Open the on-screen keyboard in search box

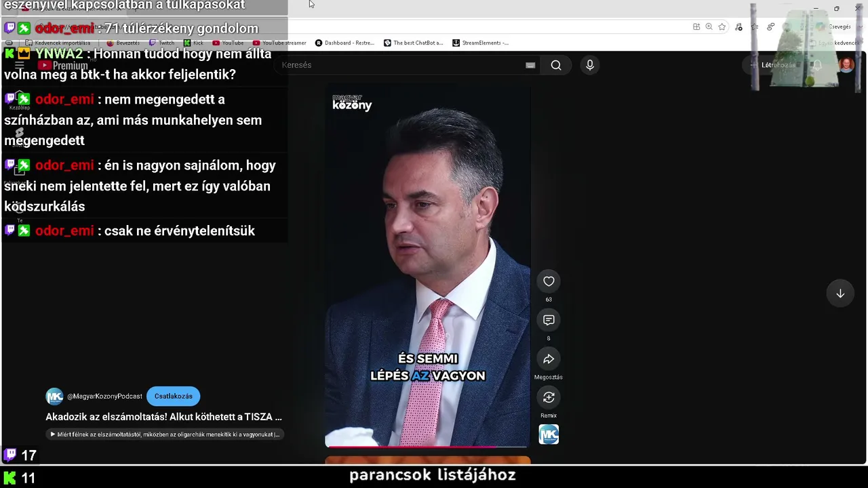pos(530,65)
